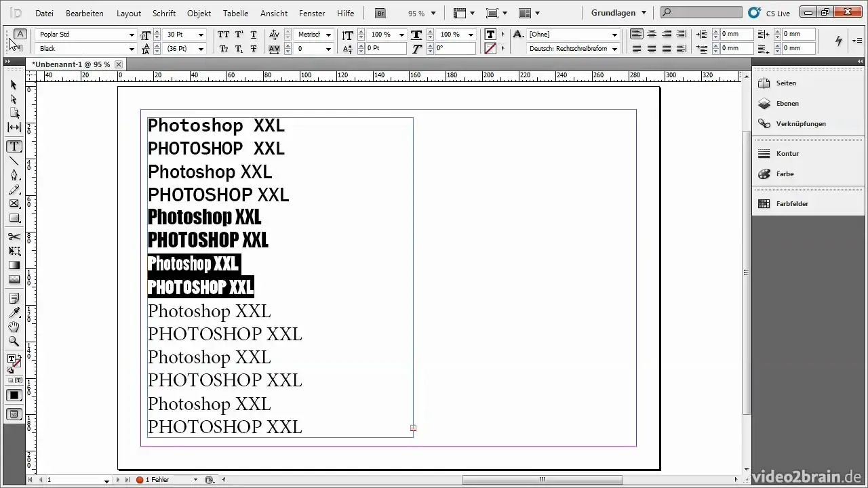Select the Note tool
Image resolution: width=868 pixels, height=488 pixels.
click(x=14, y=298)
